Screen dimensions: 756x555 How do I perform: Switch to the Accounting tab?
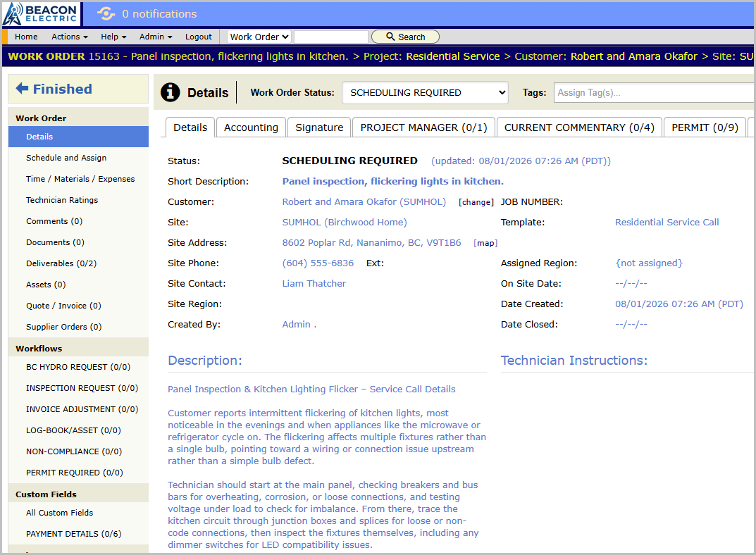(251, 127)
